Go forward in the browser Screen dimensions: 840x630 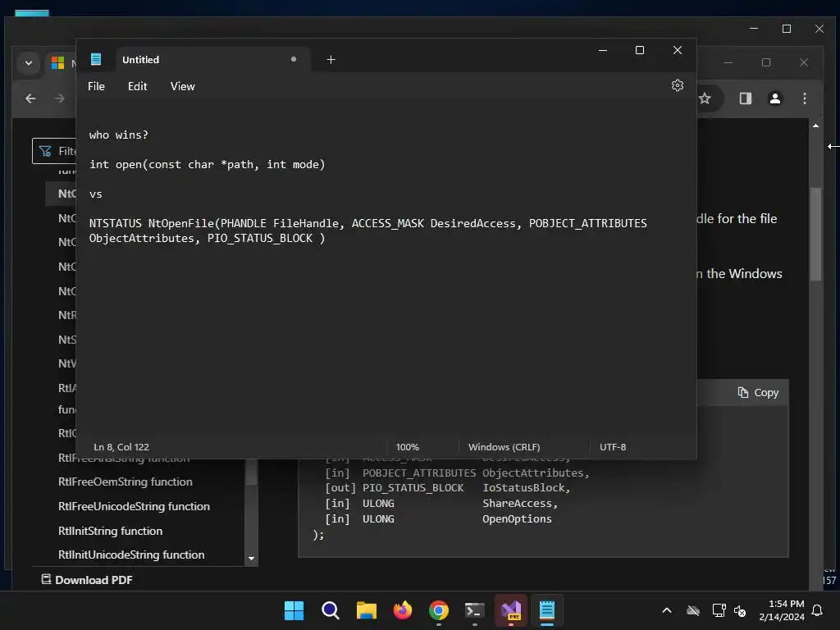(x=59, y=98)
